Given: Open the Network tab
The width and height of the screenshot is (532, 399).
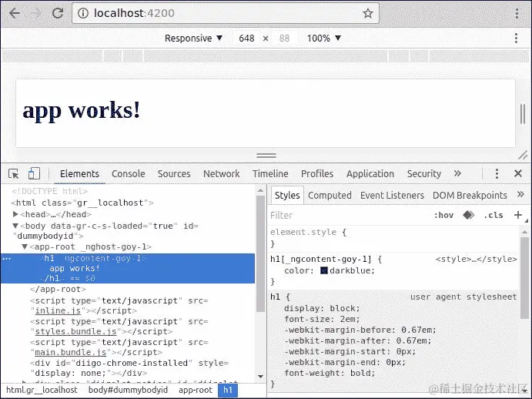Looking at the screenshot, I should pos(221,174).
